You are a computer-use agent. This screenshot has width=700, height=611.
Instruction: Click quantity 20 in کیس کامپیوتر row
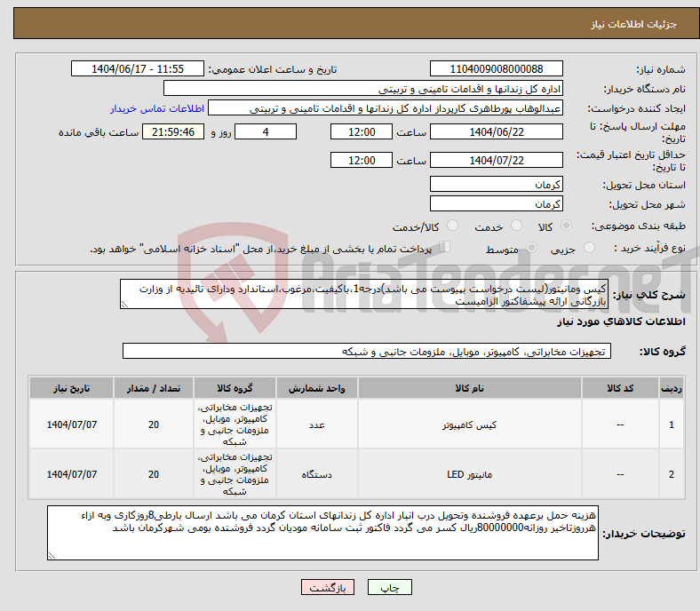pyautogui.click(x=154, y=425)
